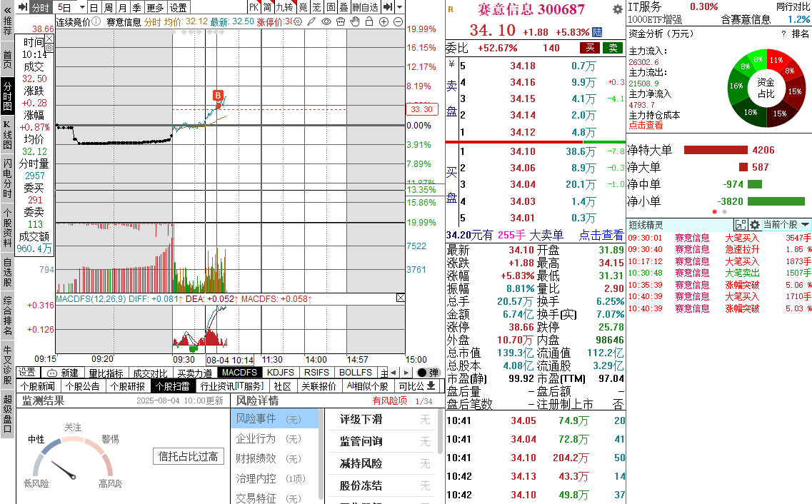The image size is (812, 504).
Task: Select the BOLLFS indicator tab
Action: [355, 373]
